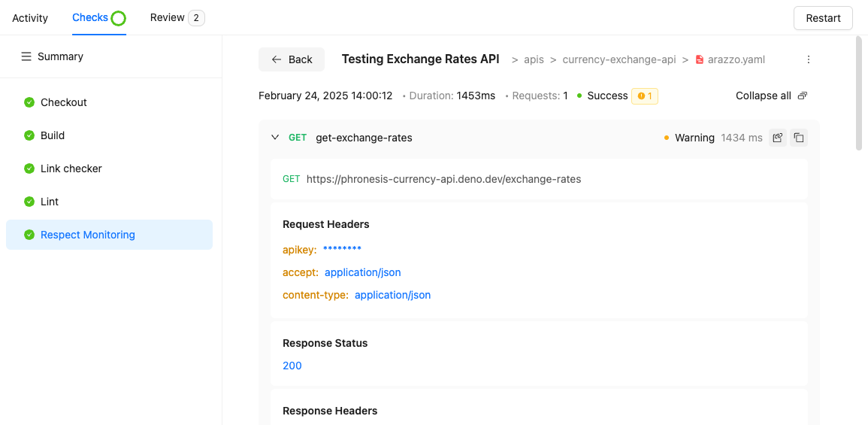Click the get-exchange-rates step title
This screenshot has height=425, width=868.
pyautogui.click(x=364, y=138)
